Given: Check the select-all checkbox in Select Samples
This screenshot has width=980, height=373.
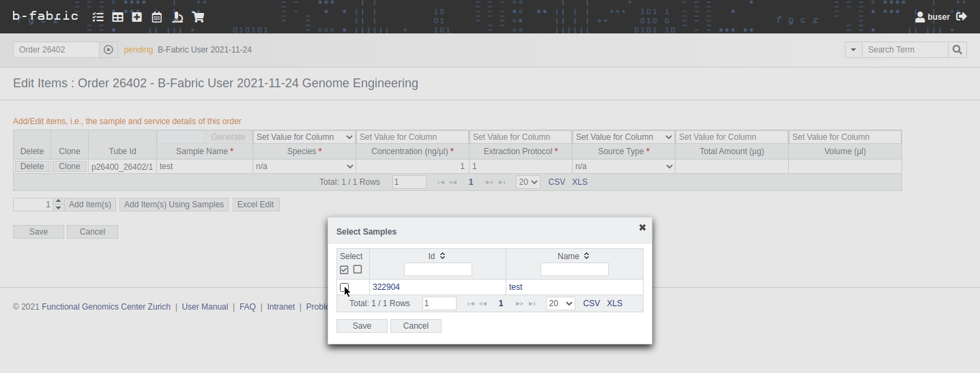Looking at the screenshot, I should [344, 270].
